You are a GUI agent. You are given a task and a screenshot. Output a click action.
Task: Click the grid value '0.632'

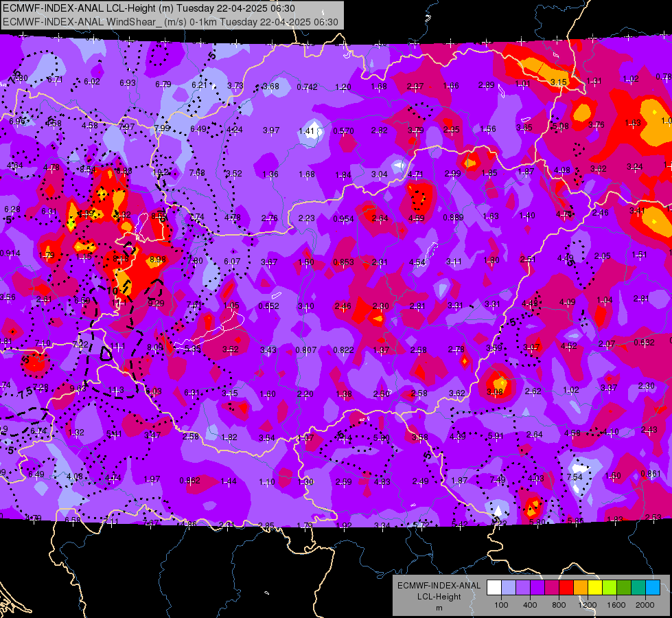click(x=644, y=343)
